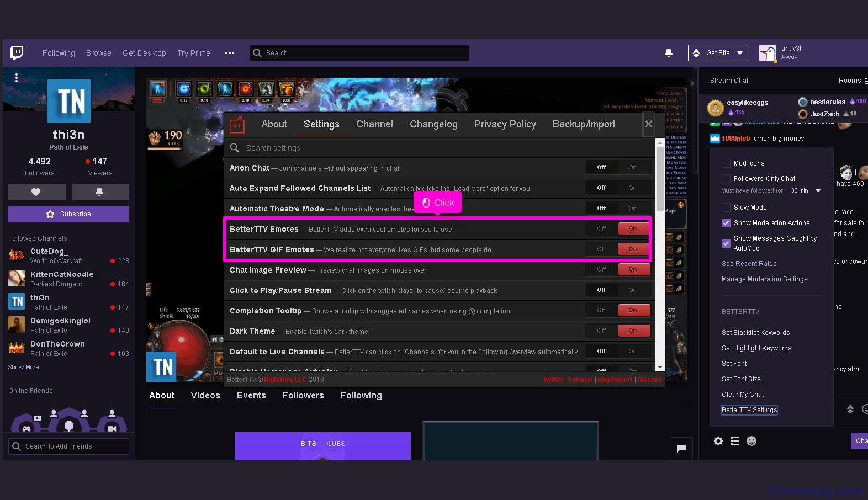Click the search magnifier in Twitch search bar
The height and width of the screenshot is (500, 868).
(257, 53)
